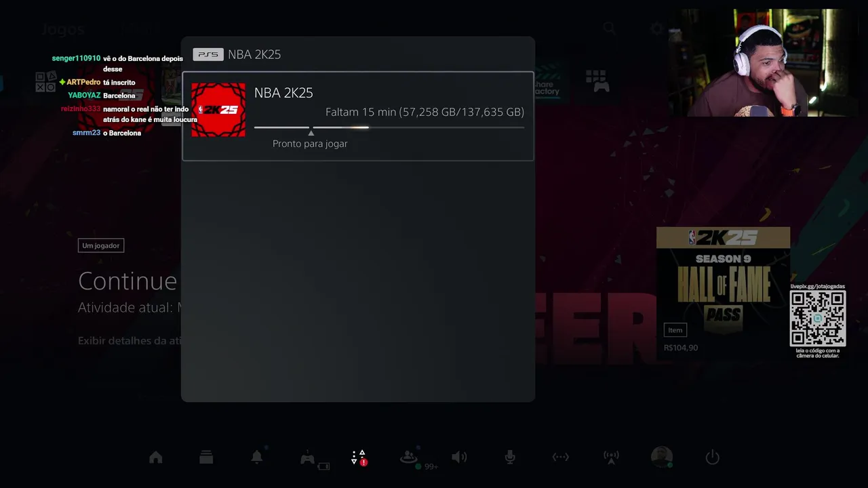This screenshot has width=868, height=488.
Task: Open the Hall of Fame Pass card
Action: 723,292
